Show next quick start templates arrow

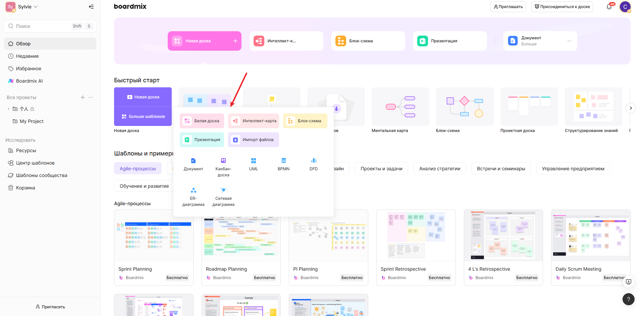click(631, 108)
